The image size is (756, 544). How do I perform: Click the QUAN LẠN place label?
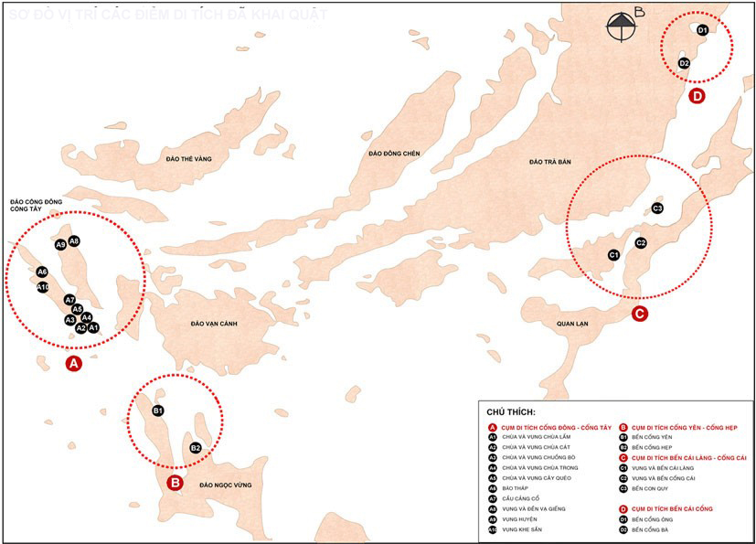pos(575,324)
